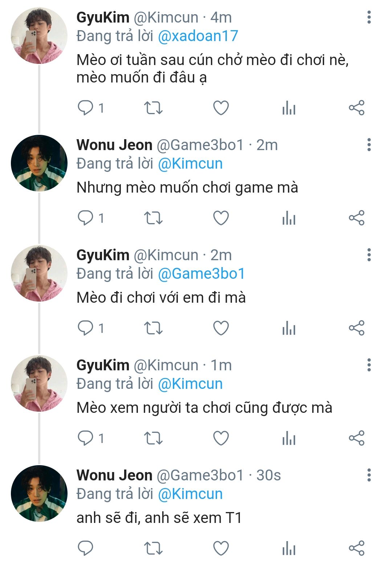Like the 'anh sẽ đi, anh sẽ xem T1' tweet
This screenshot has width=392, height=564.
point(221,548)
